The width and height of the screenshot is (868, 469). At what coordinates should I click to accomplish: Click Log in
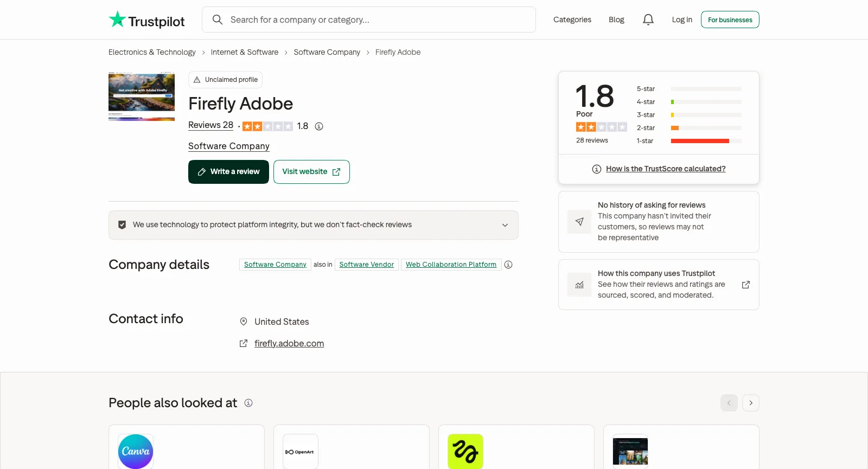[x=682, y=20]
